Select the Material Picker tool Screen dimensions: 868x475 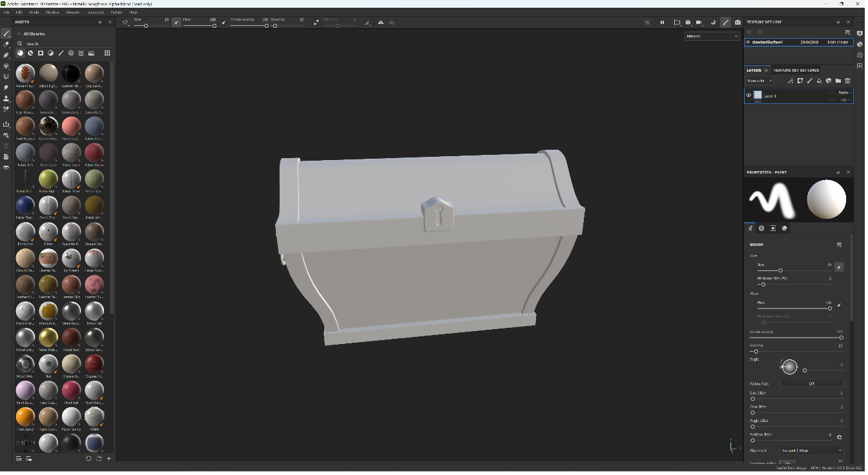click(x=6, y=110)
